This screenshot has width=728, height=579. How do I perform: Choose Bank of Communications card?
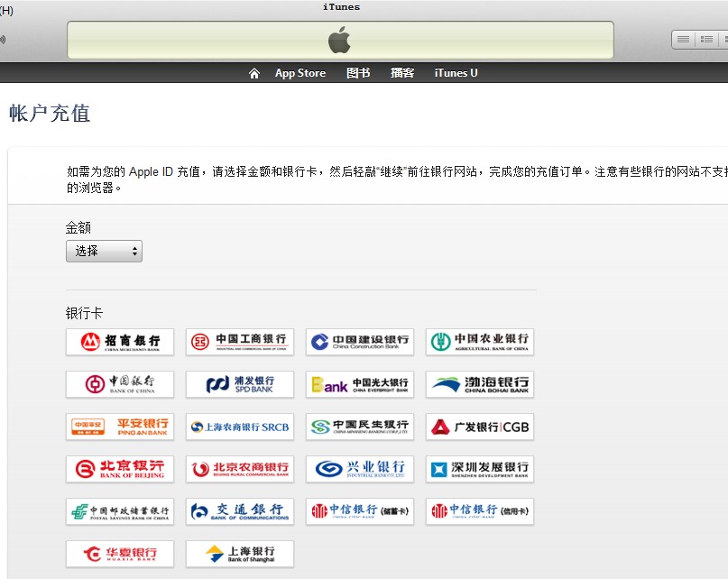coord(240,511)
